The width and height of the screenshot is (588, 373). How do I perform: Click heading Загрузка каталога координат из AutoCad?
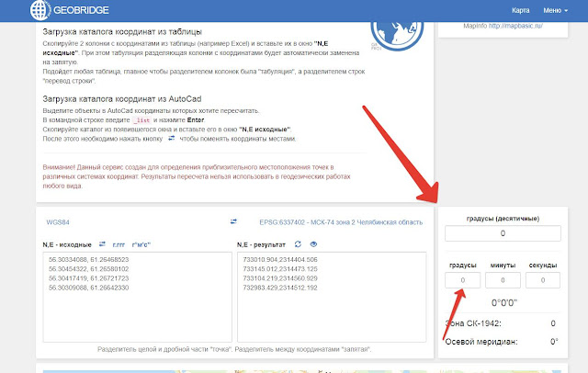coord(122,99)
